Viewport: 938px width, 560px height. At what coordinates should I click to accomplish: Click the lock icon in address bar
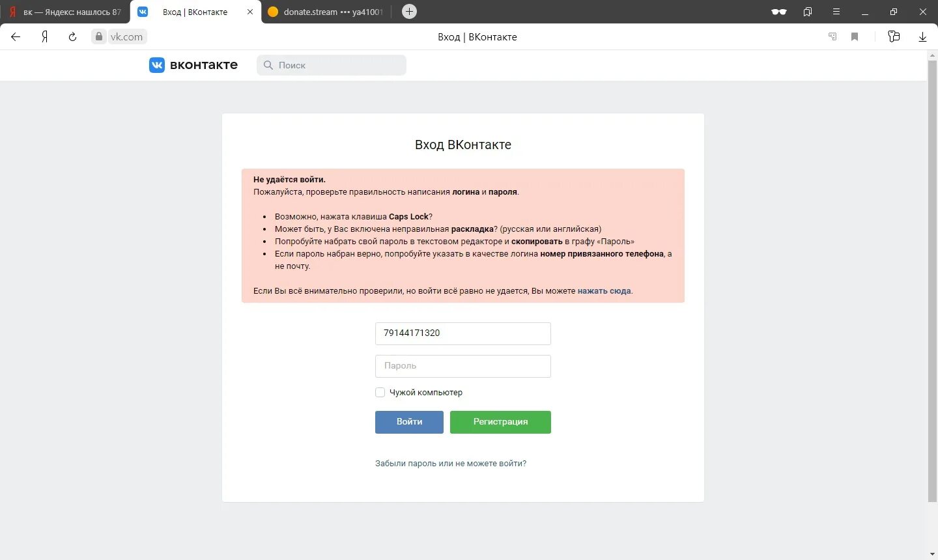pyautogui.click(x=99, y=37)
